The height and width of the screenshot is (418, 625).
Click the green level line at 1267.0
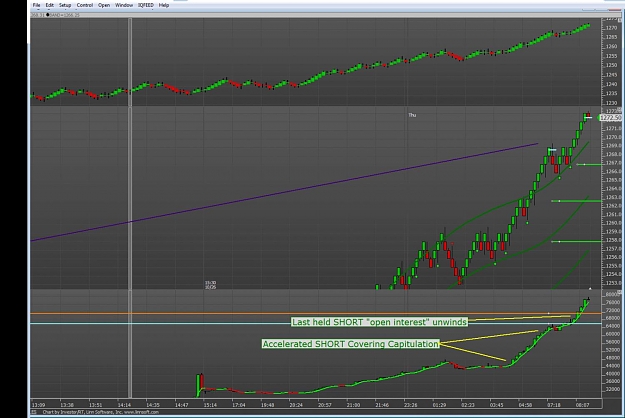pyautogui.click(x=589, y=164)
